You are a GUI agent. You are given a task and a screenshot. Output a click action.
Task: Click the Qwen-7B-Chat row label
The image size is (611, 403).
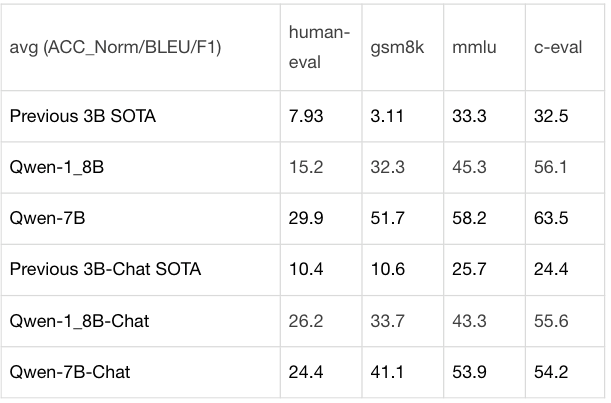point(70,372)
